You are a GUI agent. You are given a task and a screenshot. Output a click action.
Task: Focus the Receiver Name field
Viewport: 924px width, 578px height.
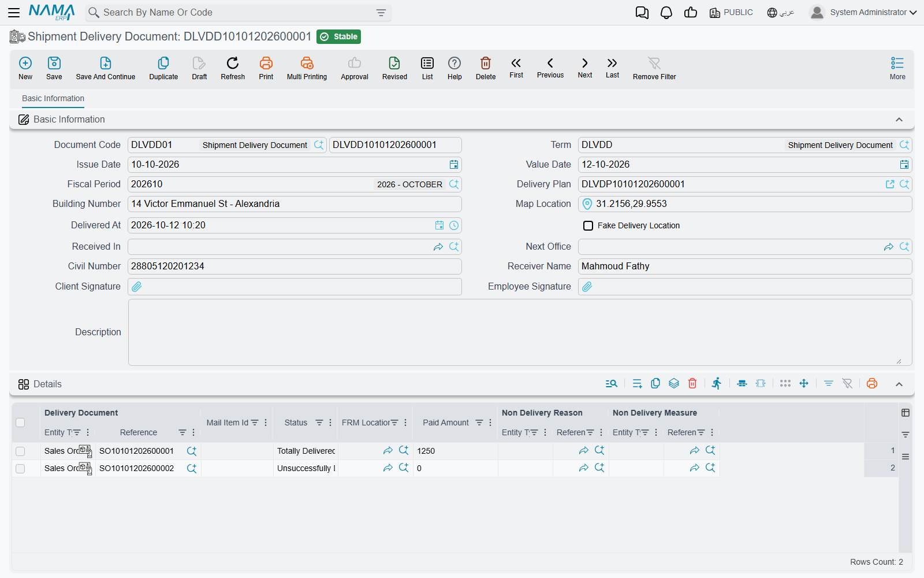[x=745, y=266]
